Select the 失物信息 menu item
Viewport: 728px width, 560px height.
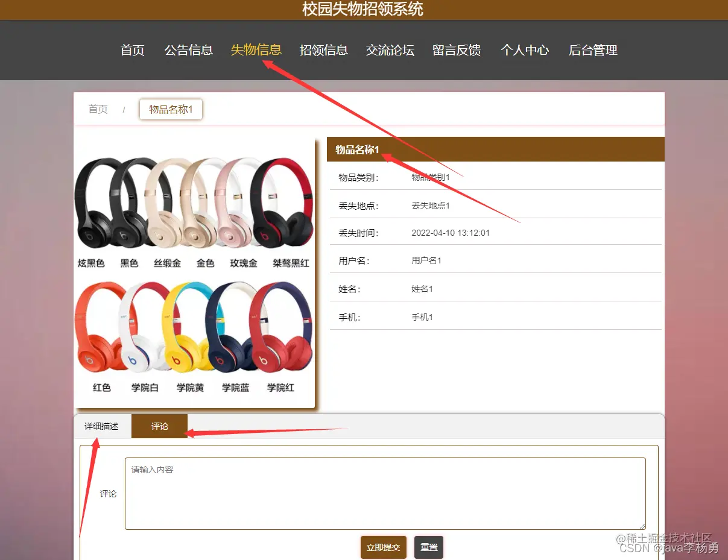[256, 50]
